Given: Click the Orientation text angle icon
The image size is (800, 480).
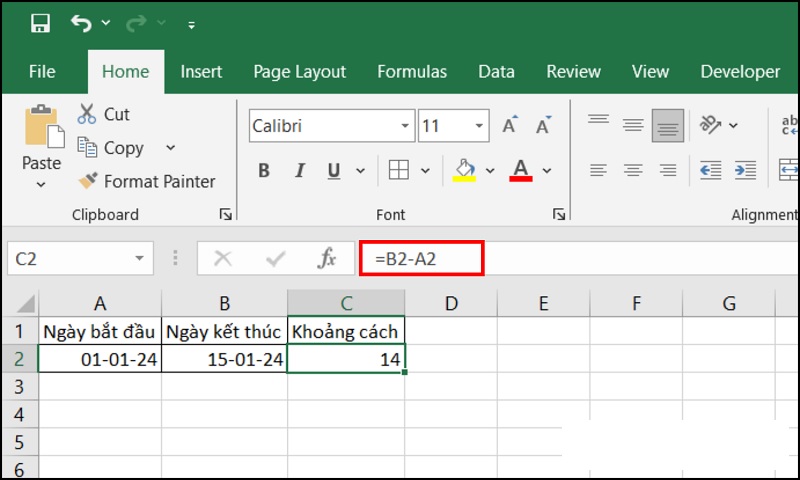Looking at the screenshot, I should (x=711, y=125).
